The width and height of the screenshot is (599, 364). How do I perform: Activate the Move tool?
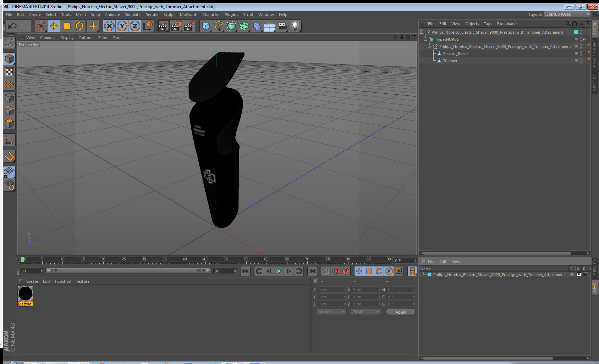pos(54,26)
